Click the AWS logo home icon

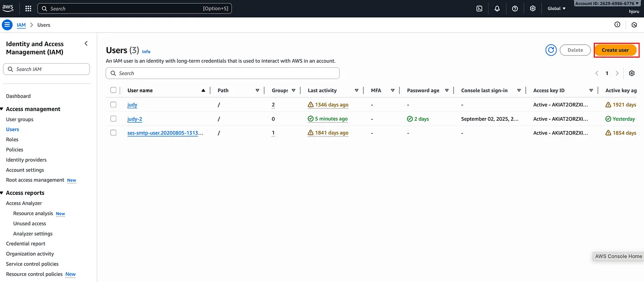pos(8,8)
